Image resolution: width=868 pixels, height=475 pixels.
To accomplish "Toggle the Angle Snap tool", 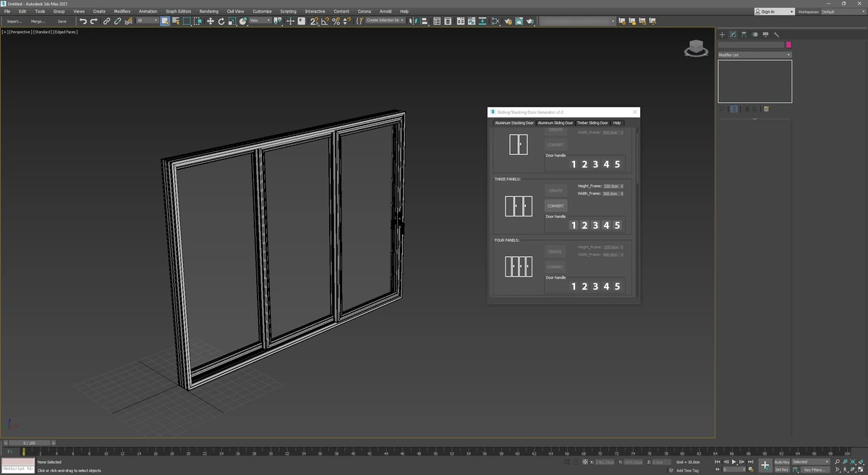I will (325, 21).
